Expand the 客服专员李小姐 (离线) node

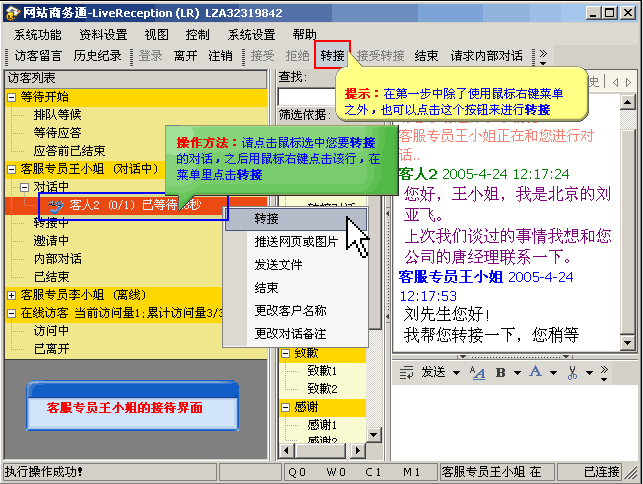pyautogui.click(x=11, y=295)
